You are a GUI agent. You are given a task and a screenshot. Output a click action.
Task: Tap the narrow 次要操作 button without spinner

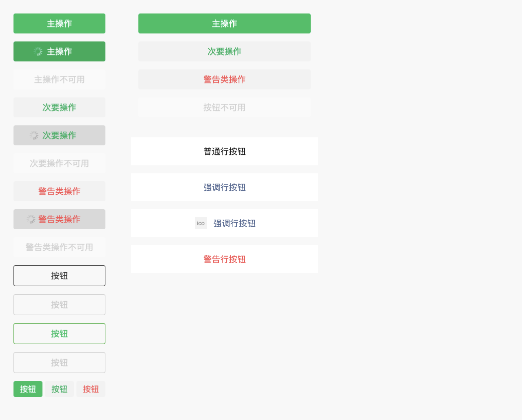(x=59, y=107)
